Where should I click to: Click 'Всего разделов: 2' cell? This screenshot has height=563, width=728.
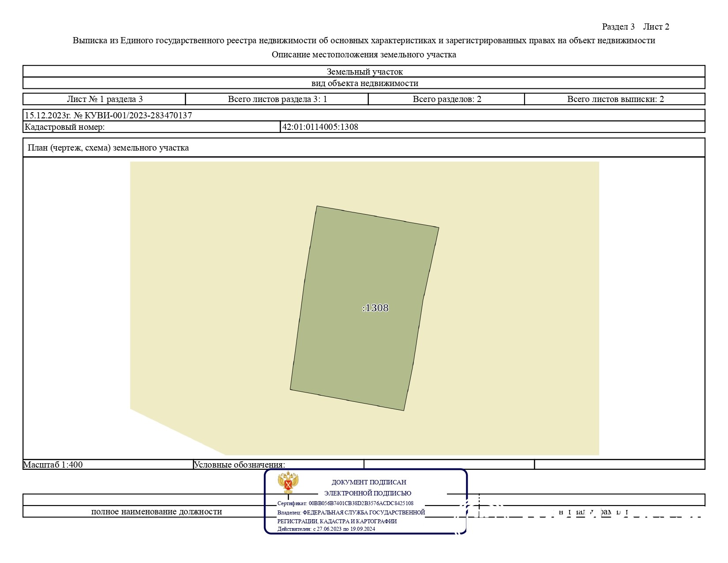click(x=447, y=99)
